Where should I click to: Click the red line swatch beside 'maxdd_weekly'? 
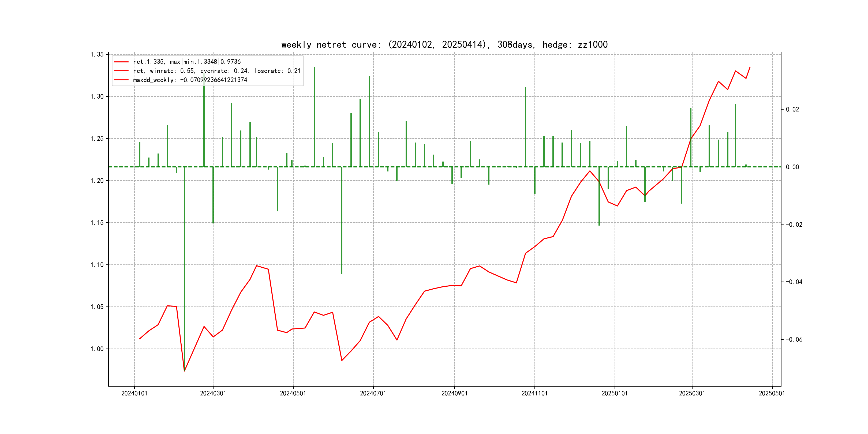tap(121, 80)
